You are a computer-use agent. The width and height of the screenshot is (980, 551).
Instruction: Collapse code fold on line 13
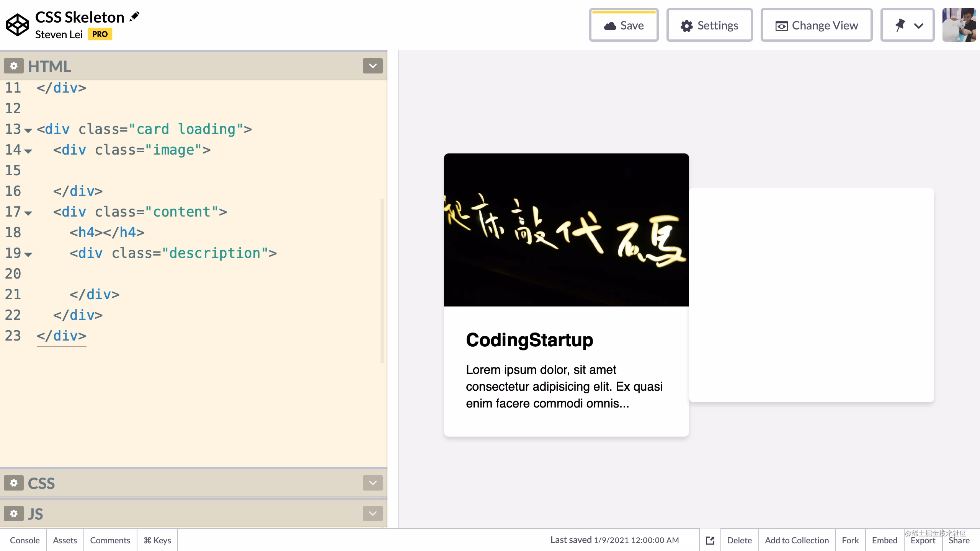(x=28, y=130)
